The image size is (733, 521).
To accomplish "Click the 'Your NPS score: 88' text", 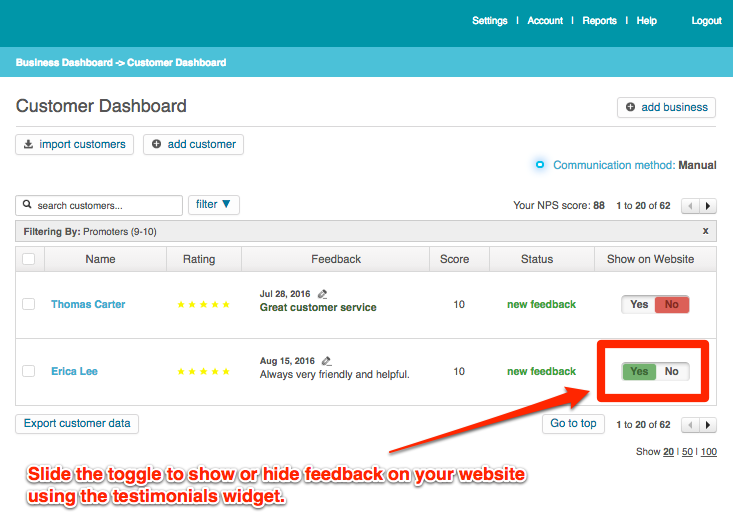I will point(559,206).
